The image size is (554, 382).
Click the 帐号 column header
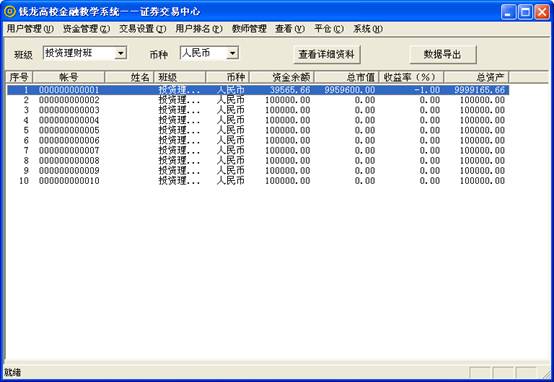[69, 77]
